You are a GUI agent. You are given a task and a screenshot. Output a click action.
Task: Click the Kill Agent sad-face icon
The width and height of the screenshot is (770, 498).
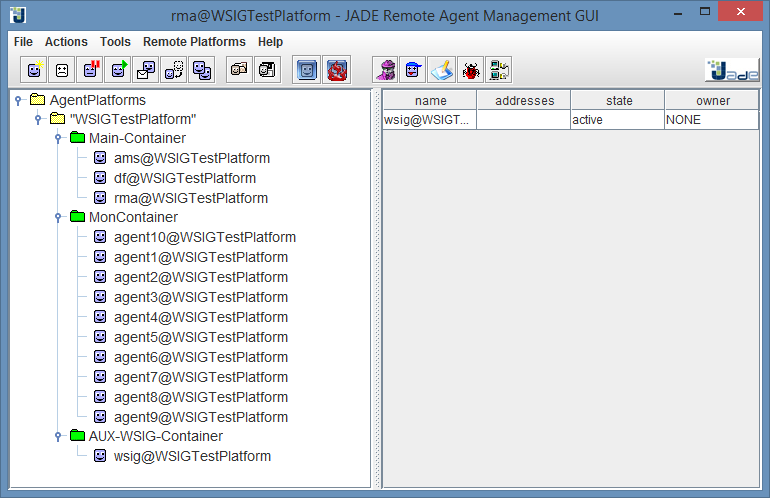(62, 70)
